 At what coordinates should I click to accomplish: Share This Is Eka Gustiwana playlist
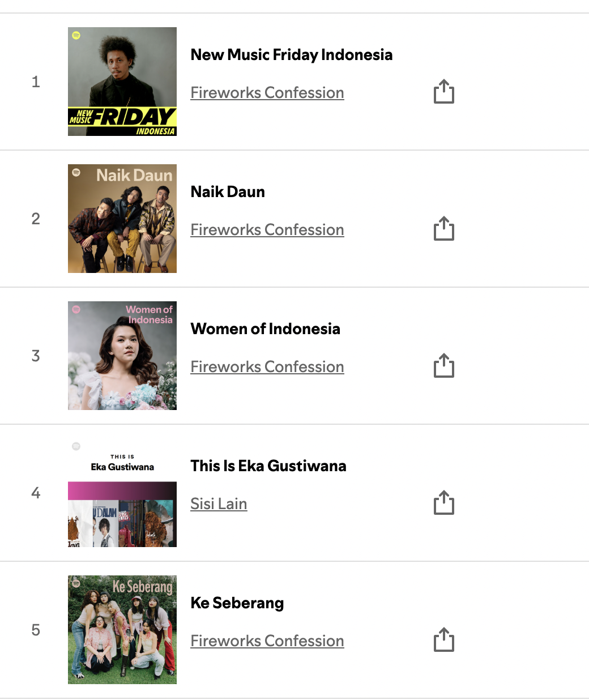tap(444, 503)
